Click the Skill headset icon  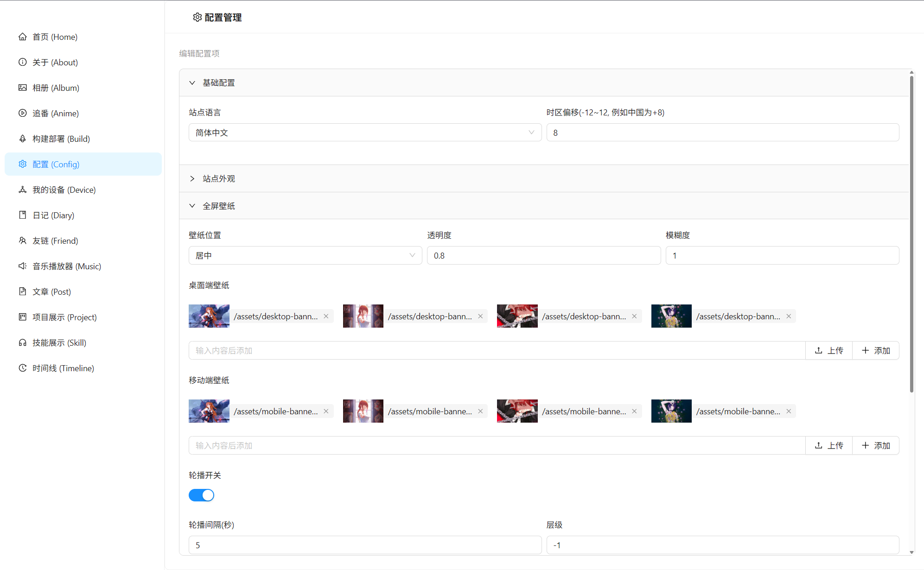tap(22, 342)
